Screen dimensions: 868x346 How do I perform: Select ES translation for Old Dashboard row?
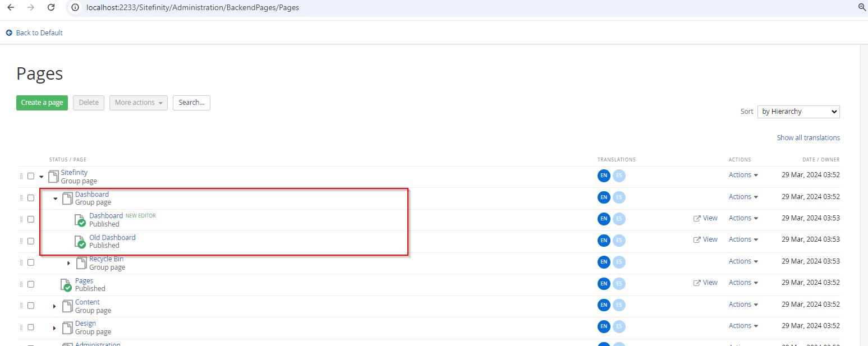click(x=619, y=240)
